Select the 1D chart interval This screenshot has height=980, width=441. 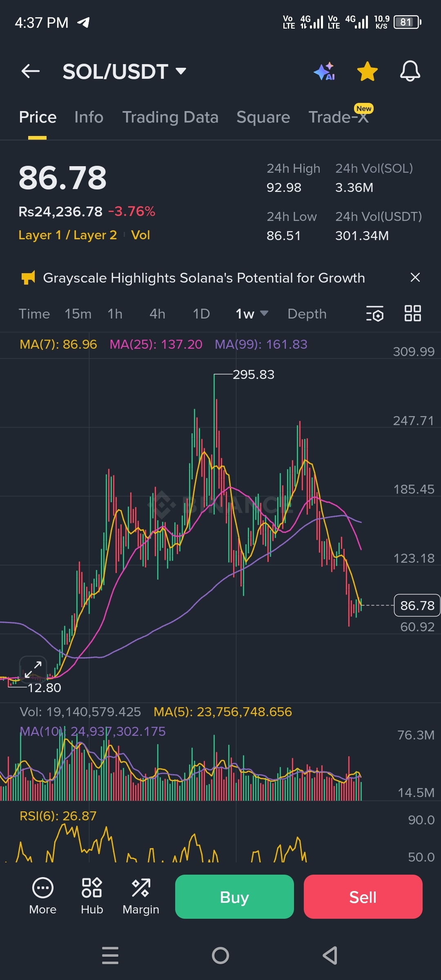coord(201,314)
